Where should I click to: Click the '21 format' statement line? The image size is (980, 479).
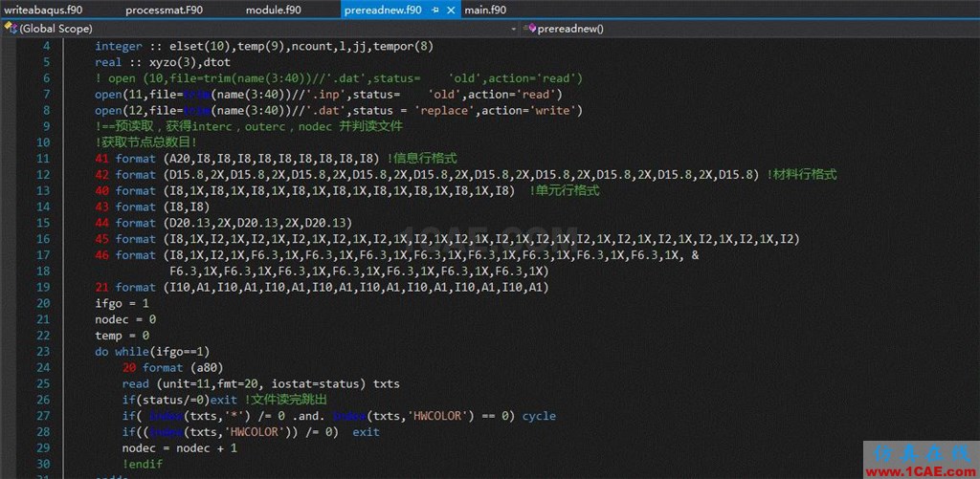tap(322, 287)
